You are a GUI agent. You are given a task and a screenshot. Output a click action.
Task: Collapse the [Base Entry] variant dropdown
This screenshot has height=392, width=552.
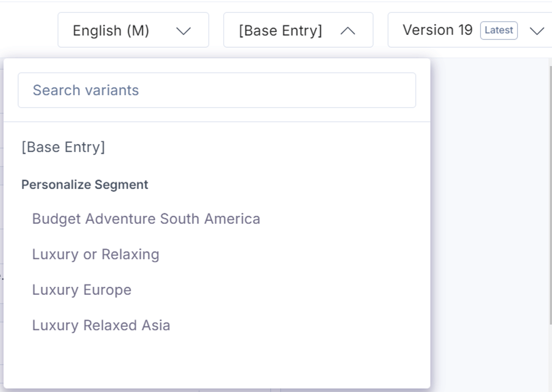[x=298, y=30]
